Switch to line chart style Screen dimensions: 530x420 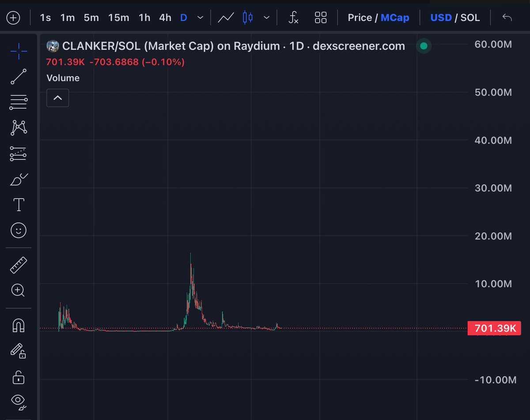[x=226, y=18]
